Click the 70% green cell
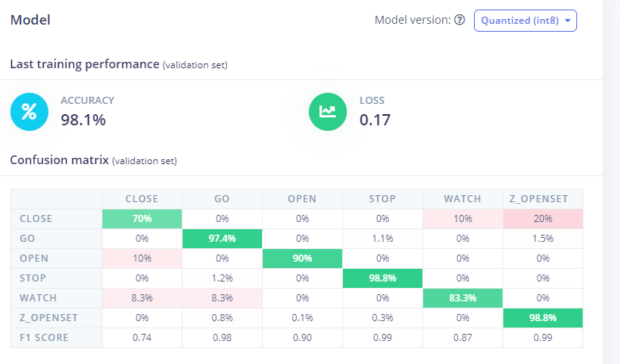The height and width of the screenshot is (364, 620). click(x=142, y=219)
